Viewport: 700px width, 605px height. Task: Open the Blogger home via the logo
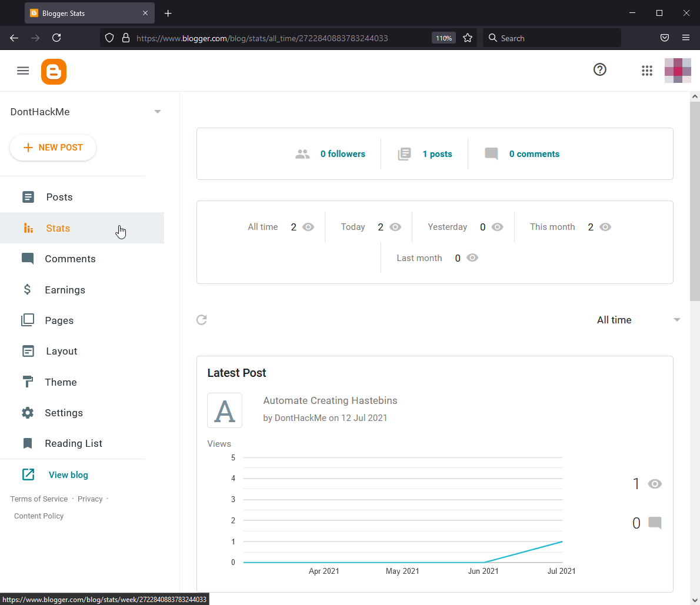(54, 71)
